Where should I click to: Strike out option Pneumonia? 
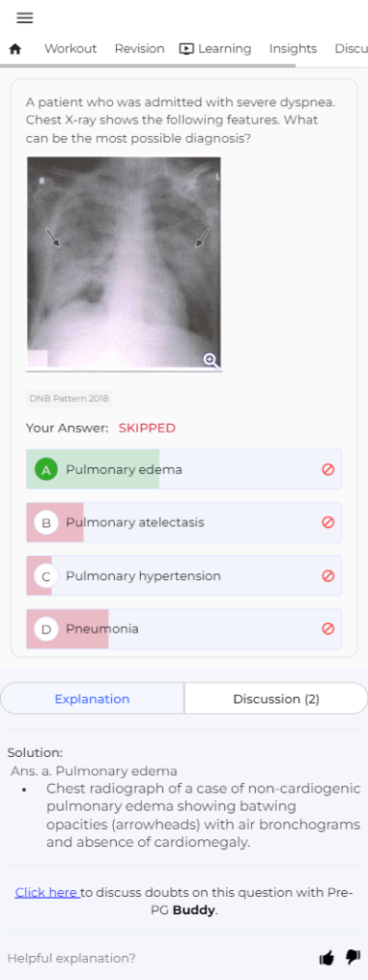coord(328,629)
